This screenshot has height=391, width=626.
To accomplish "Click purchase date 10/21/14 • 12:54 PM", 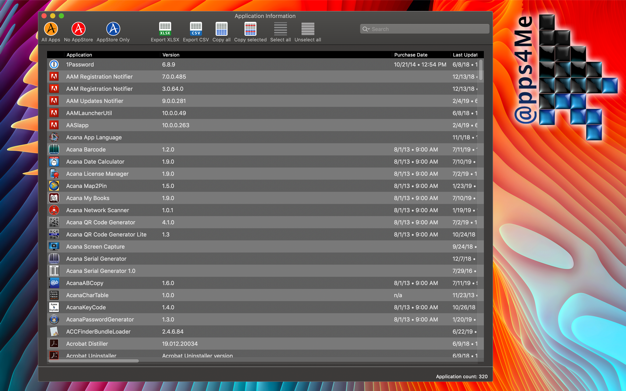I will pyautogui.click(x=420, y=64).
